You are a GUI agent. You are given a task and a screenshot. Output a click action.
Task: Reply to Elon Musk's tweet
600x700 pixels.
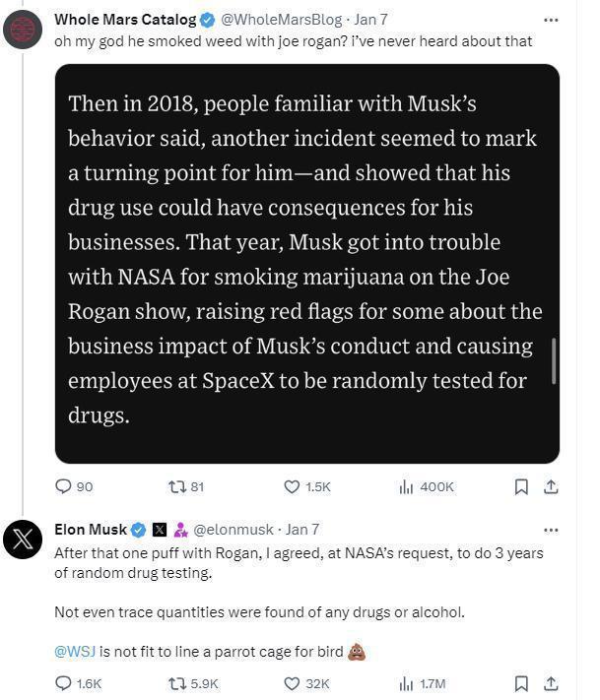[x=64, y=683]
